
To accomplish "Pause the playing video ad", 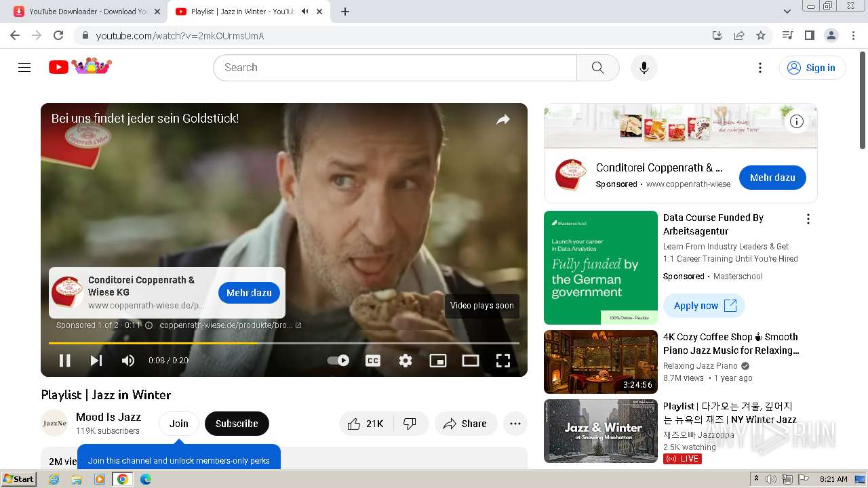I will (65, 361).
